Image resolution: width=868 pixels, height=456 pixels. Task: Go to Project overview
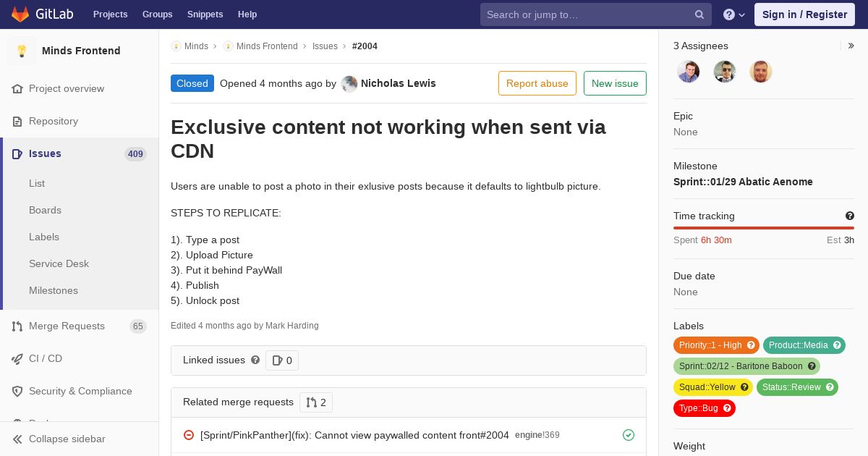coord(67,88)
